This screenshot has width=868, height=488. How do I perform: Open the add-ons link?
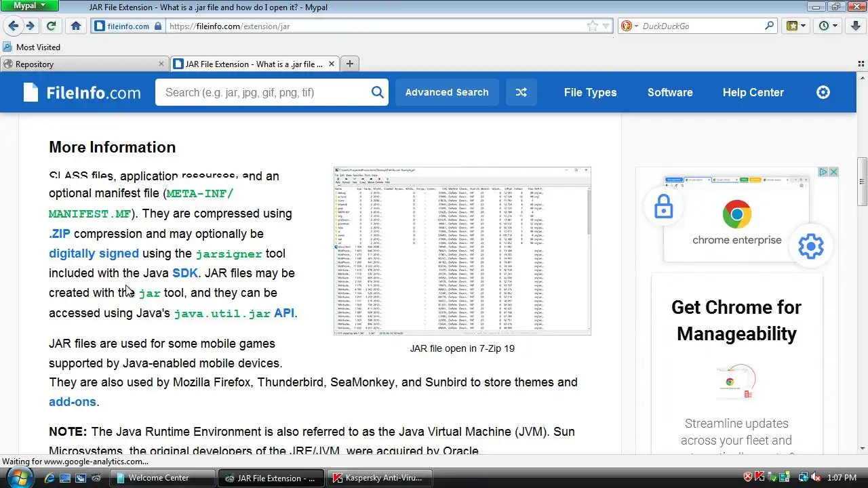[73, 402]
